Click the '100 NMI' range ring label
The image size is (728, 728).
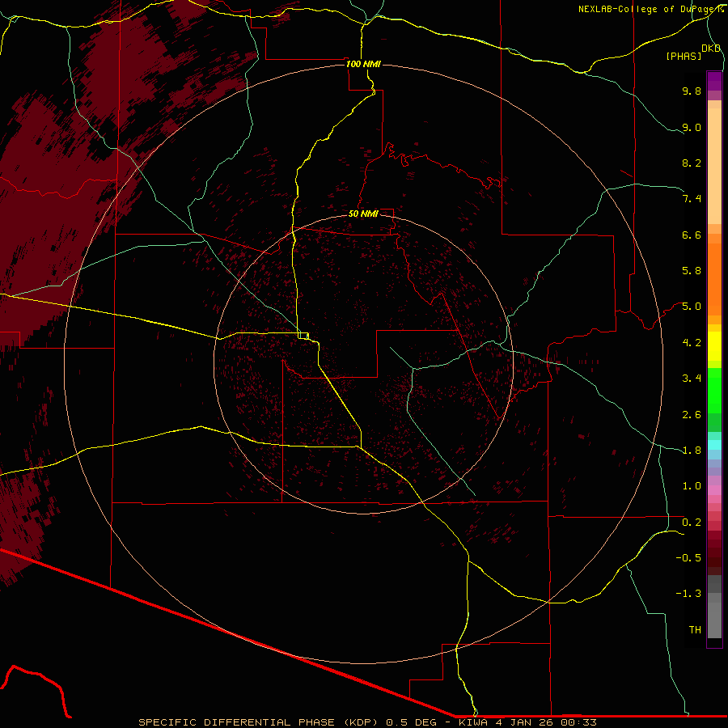(x=363, y=64)
